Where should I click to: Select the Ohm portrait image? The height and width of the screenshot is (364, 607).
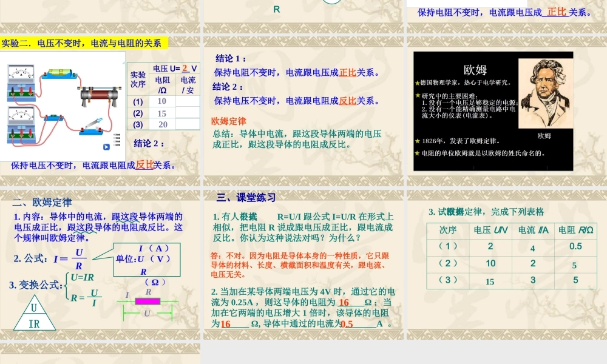[x=546, y=93]
